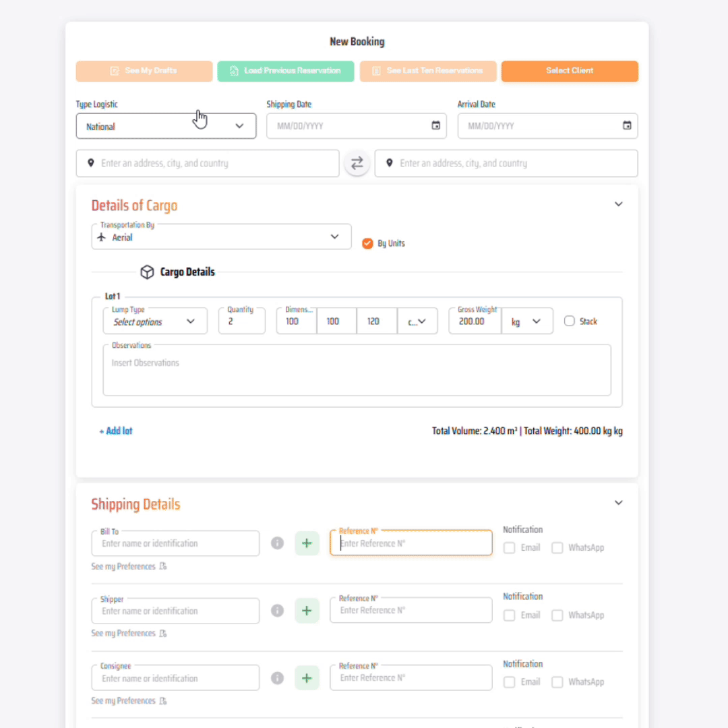The image size is (728, 728).
Task: Swap origin and destination addresses
Action: [357, 163]
